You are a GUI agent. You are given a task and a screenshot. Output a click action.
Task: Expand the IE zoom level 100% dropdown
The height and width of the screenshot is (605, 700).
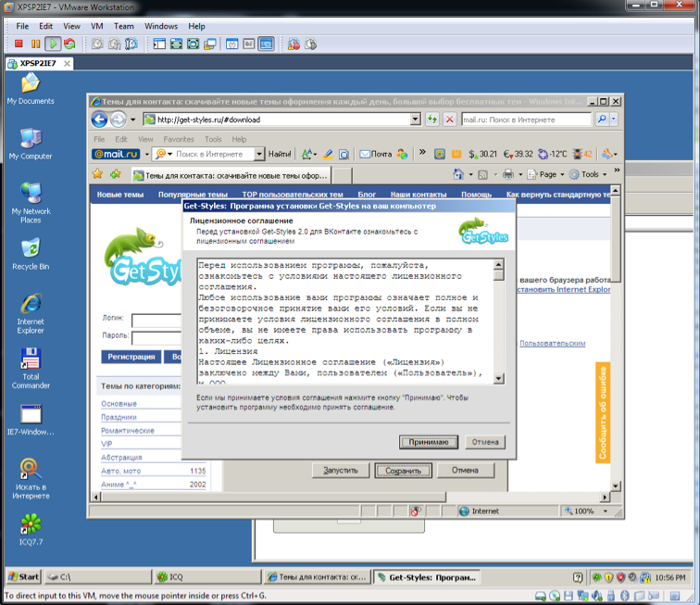606,511
